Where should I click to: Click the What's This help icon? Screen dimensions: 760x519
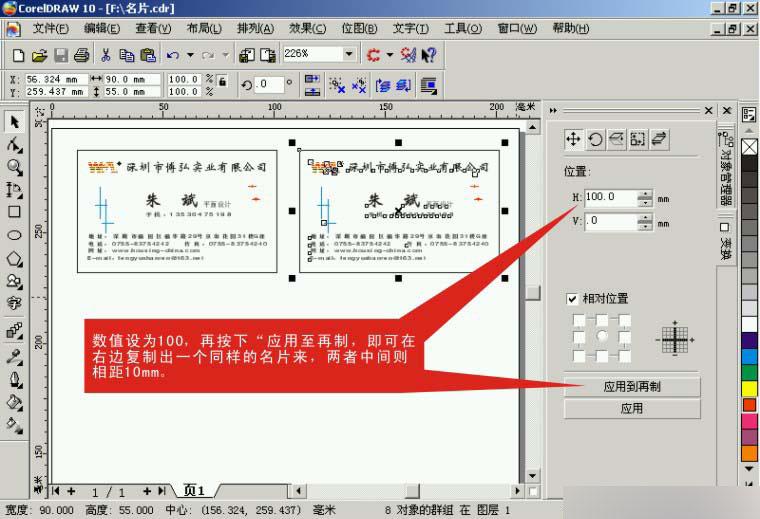click(x=428, y=55)
